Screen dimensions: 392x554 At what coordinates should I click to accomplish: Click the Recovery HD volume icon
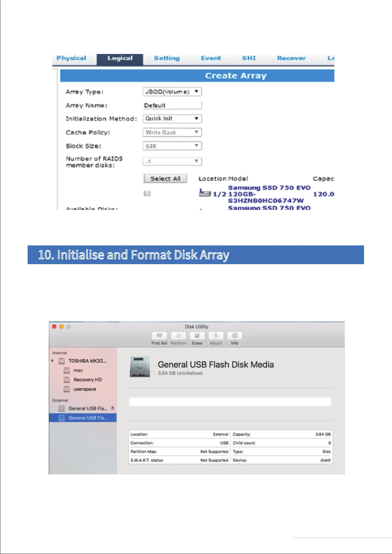(x=66, y=380)
